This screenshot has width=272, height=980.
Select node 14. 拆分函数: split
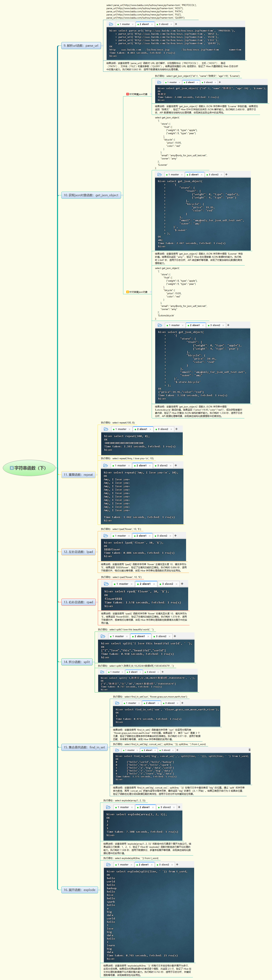click(77, 662)
